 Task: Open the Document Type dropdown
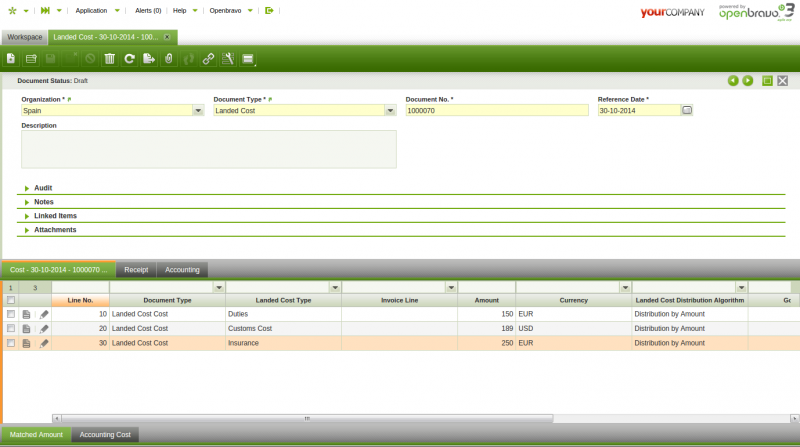tap(390, 111)
